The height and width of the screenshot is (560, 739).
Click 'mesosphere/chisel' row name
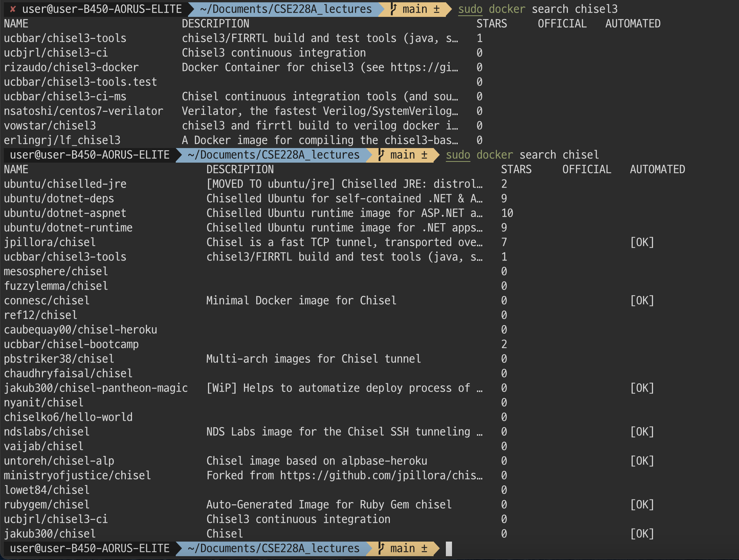(x=56, y=272)
